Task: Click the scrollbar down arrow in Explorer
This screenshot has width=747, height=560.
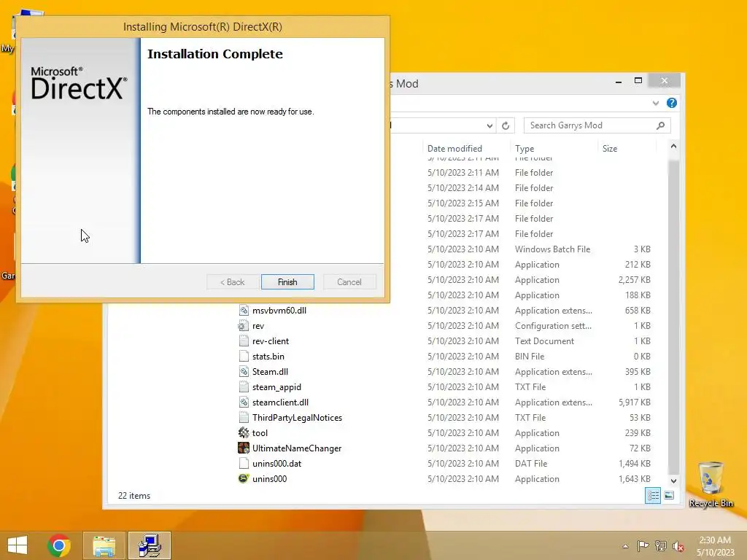Action: [x=673, y=481]
